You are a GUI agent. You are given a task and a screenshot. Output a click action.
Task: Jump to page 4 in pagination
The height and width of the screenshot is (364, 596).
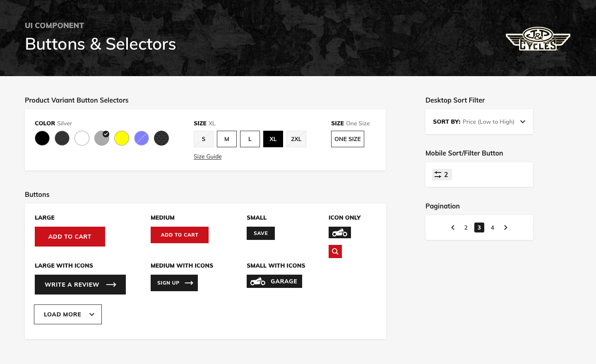492,227
